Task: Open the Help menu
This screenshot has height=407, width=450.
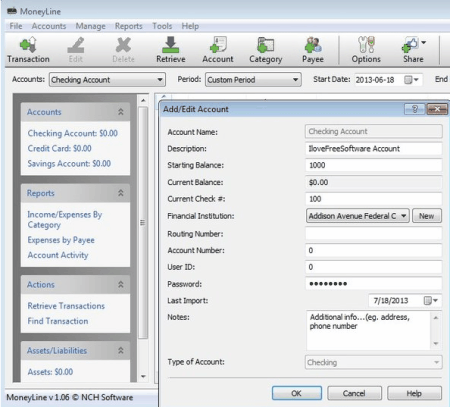Action: point(190,26)
